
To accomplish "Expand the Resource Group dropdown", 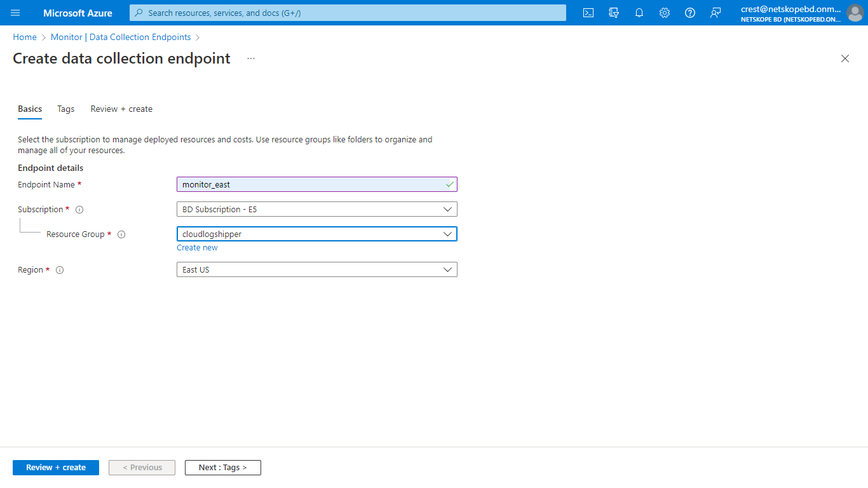I will click(x=316, y=234).
